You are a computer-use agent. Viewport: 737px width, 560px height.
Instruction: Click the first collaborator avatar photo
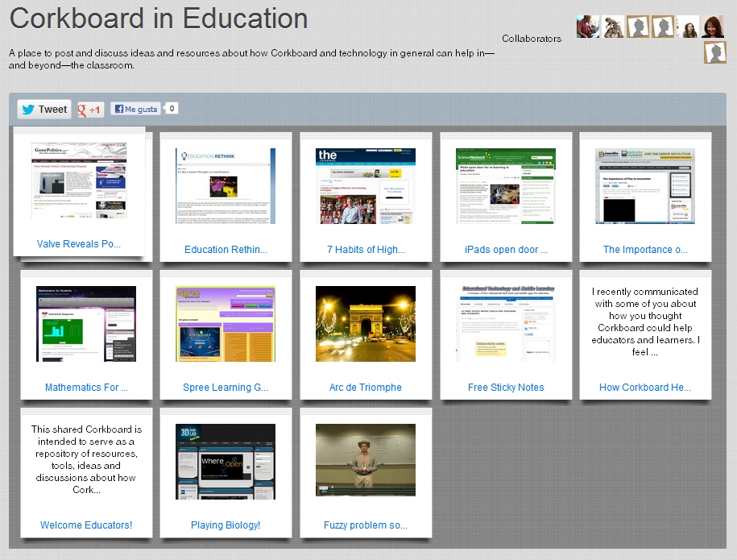click(x=587, y=27)
